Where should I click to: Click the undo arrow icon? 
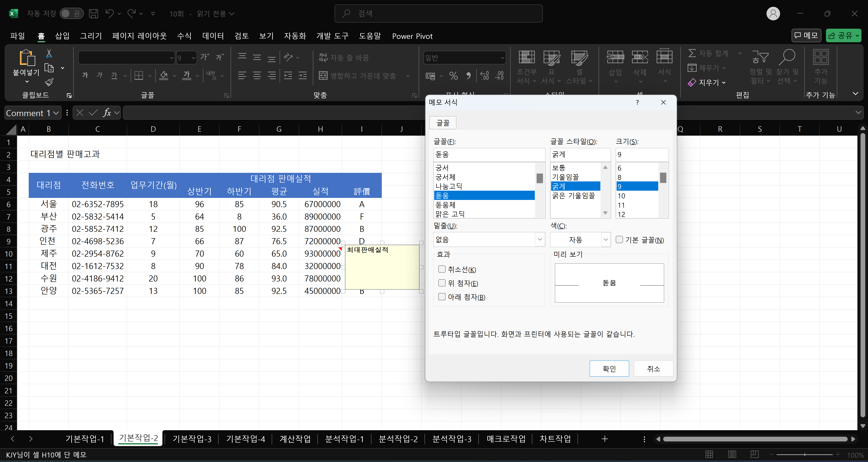(109, 14)
